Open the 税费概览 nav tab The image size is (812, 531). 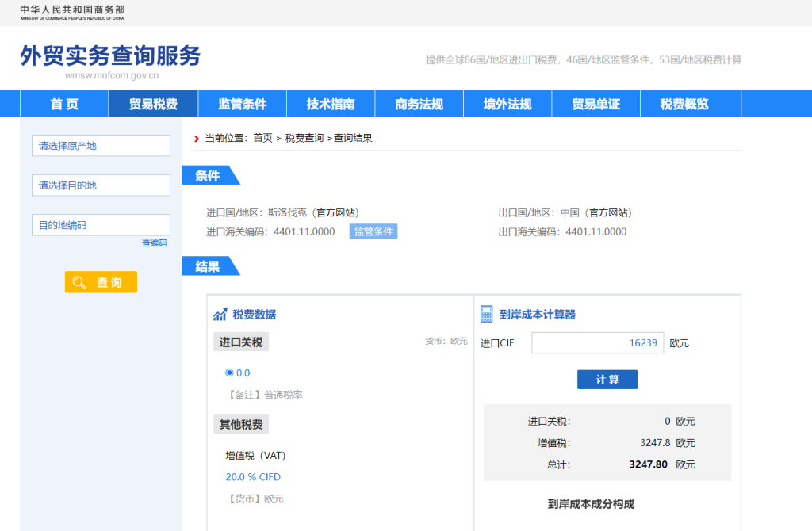pos(684,104)
